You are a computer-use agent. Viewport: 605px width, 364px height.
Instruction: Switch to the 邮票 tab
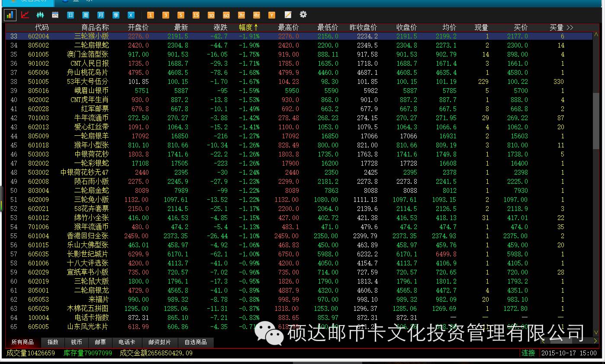point(100,342)
